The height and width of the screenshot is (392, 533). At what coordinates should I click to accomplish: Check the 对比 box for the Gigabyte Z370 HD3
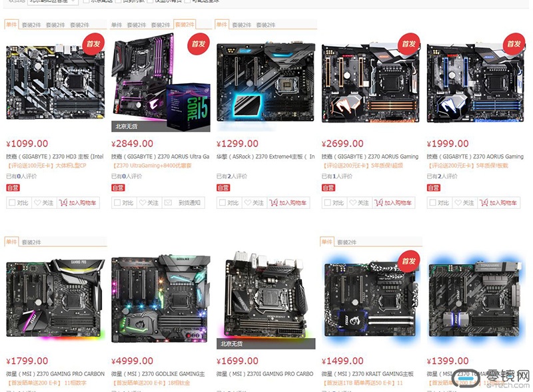pyautogui.click(x=12, y=203)
